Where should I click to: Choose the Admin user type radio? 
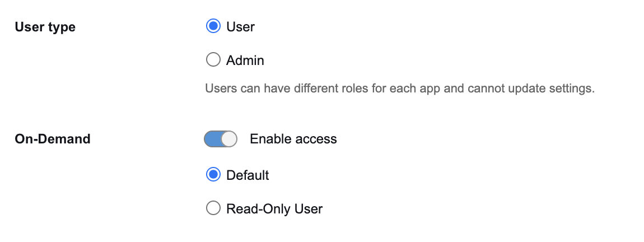pos(213,60)
